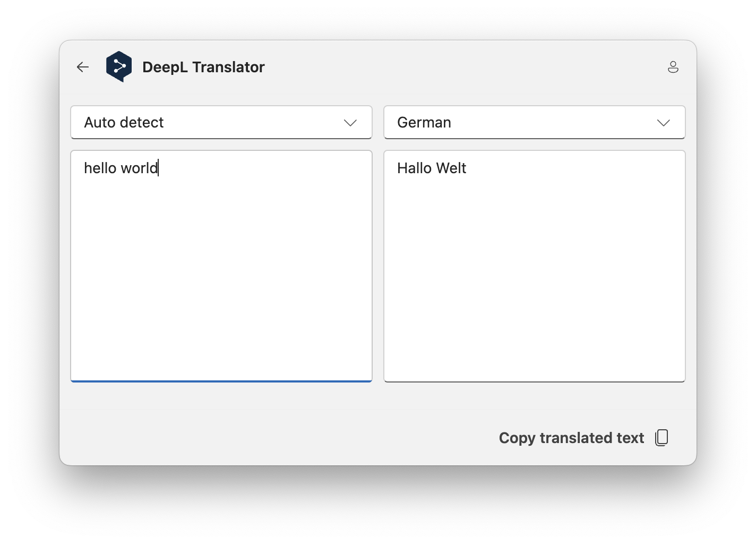Open the user account profile icon

click(x=673, y=67)
